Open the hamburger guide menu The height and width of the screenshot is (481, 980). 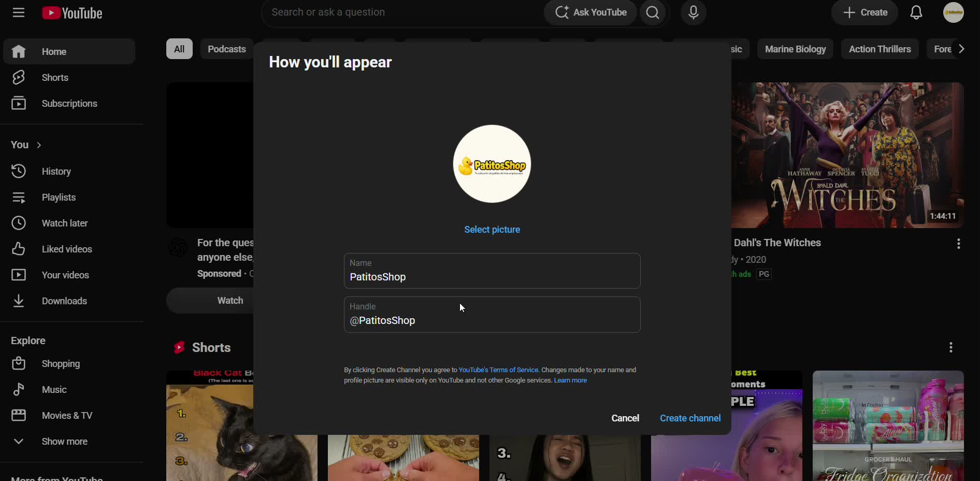coord(19,12)
